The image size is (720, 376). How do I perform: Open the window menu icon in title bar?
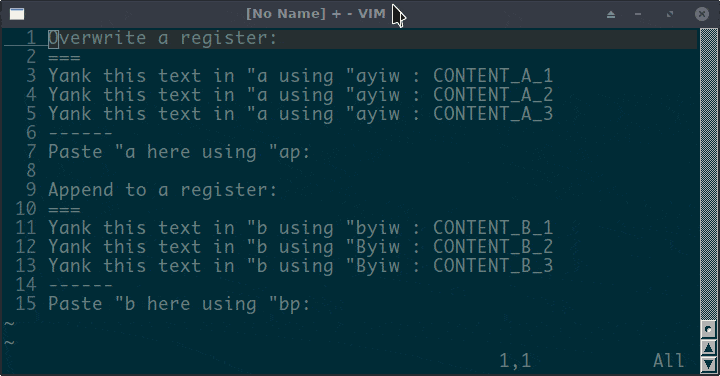pyautogui.click(x=17, y=14)
